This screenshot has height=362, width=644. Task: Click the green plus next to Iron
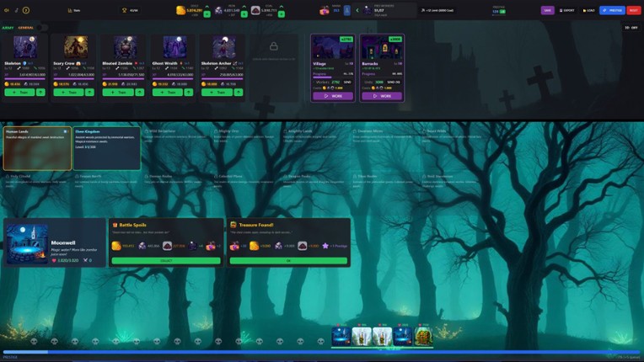click(244, 13)
